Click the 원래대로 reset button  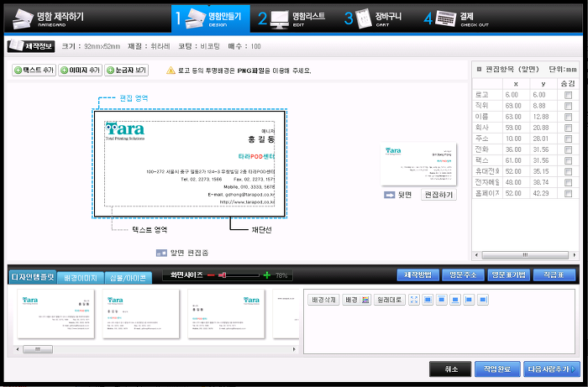pyautogui.click(x=390, y=300)
